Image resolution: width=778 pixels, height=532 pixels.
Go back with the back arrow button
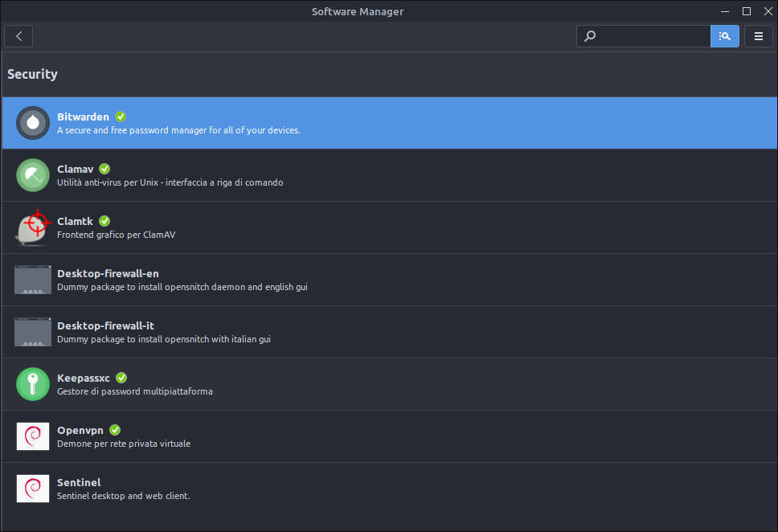pos(18,36)
